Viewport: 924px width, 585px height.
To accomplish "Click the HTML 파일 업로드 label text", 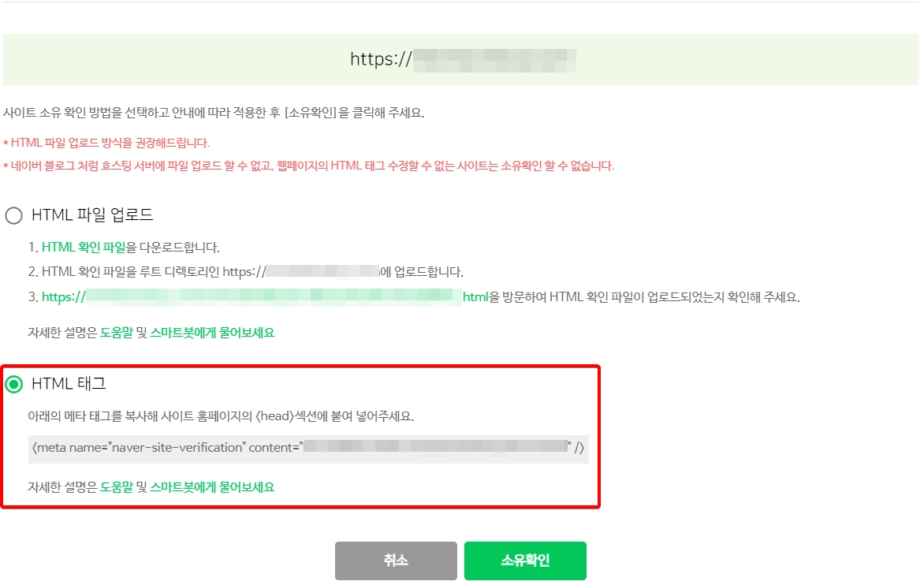I will point(92,215).
